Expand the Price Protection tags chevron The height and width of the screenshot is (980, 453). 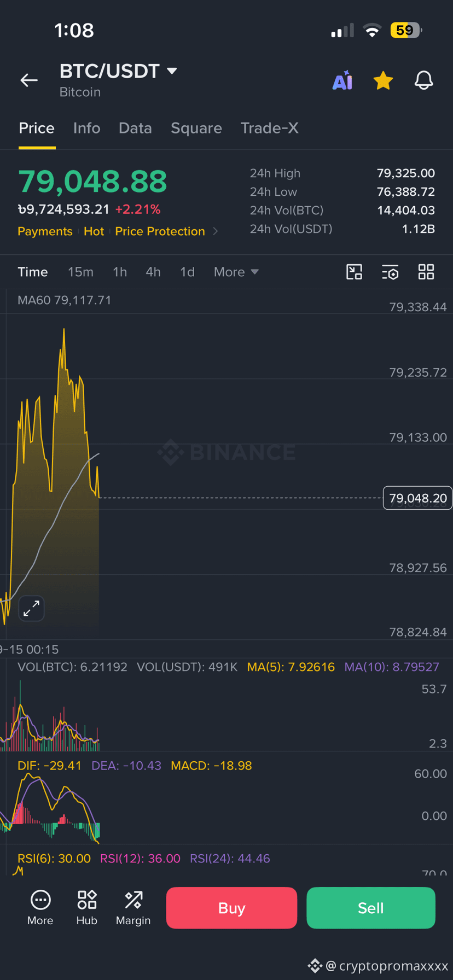click(x=216, y=231)
